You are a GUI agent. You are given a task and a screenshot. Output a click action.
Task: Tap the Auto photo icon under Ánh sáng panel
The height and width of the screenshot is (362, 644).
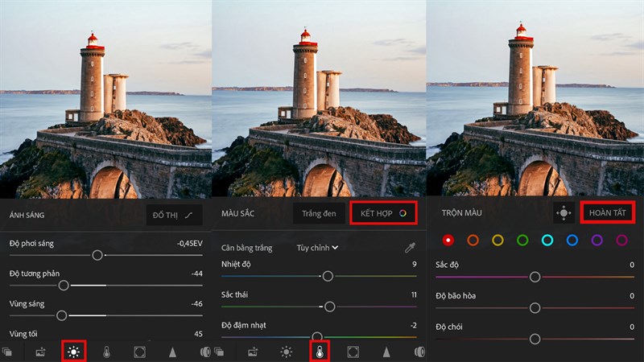(x=40, y=352)
